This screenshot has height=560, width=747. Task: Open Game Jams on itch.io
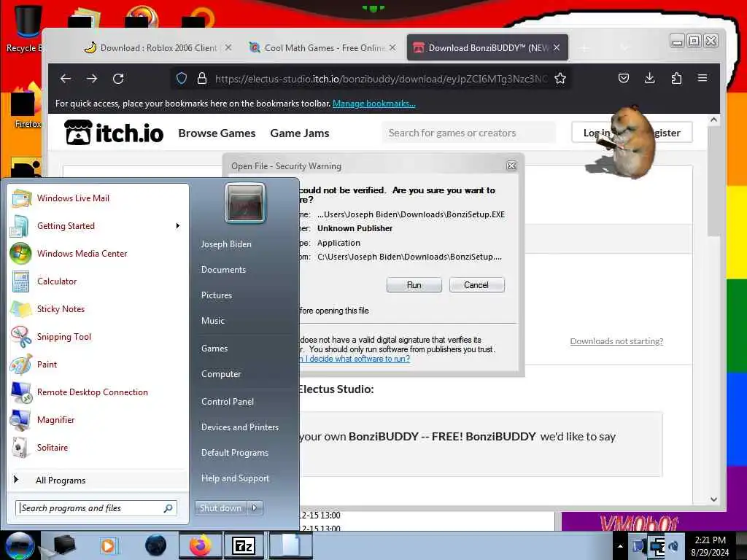[300, 133]
